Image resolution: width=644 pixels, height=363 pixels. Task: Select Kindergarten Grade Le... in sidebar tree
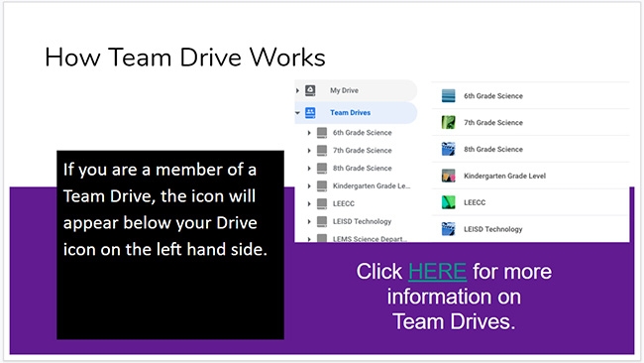click(372, 185)
